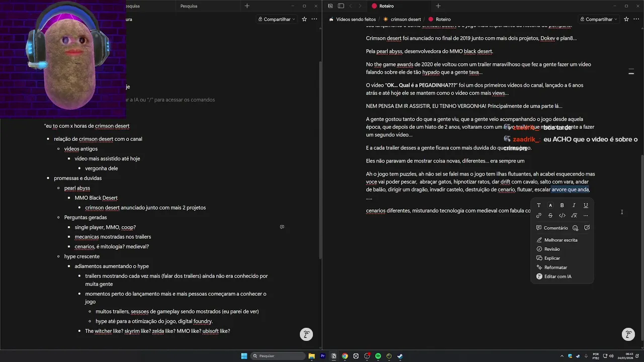
Task: Click 'vergonha dele' bullet
Action: (101, 168)
